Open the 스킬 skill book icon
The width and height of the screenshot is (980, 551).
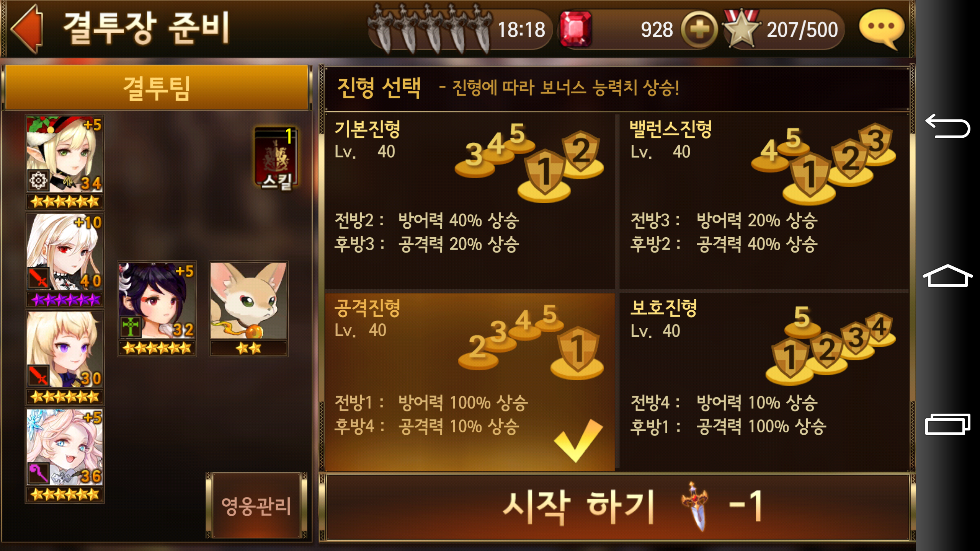click(276, 158)
